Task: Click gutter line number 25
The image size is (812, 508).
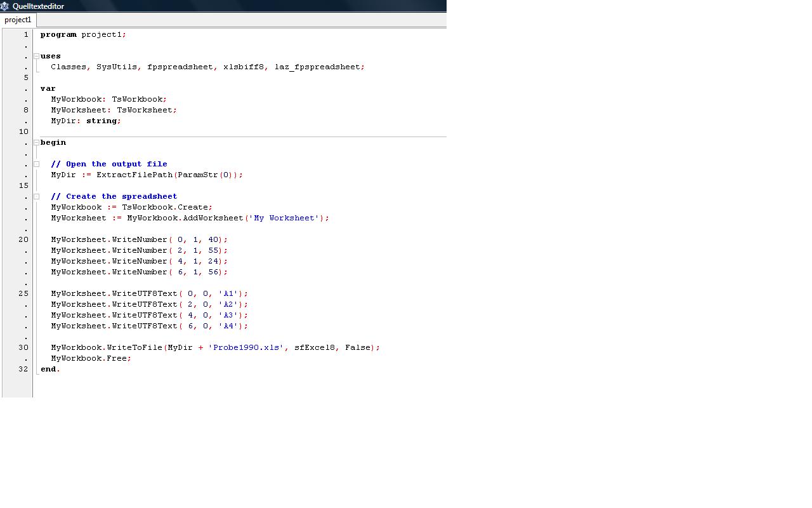Action: tap(23, 294)
